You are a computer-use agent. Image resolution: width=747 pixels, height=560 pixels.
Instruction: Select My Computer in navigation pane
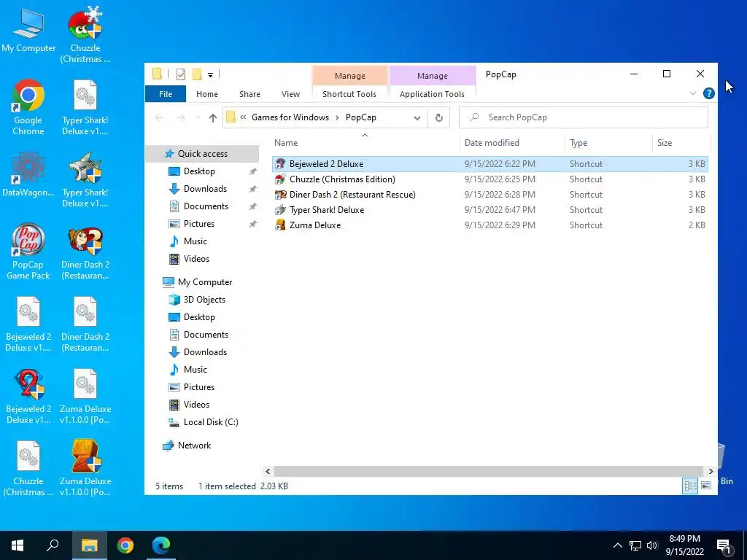pos(205,282)
